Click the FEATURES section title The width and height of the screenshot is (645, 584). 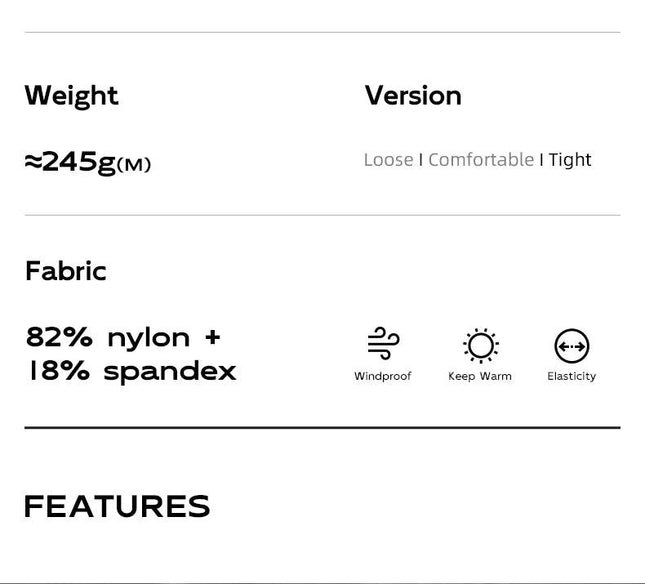pyautogui.click(x=117, y=506)
